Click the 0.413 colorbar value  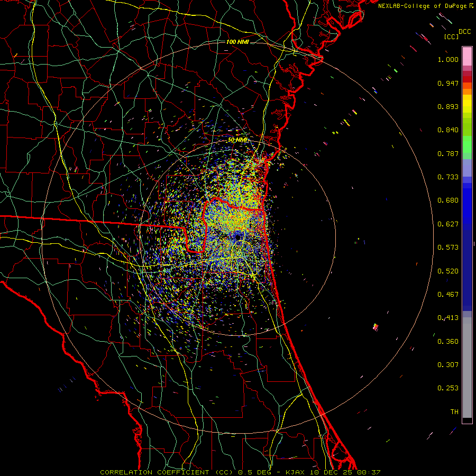[448, 318]
